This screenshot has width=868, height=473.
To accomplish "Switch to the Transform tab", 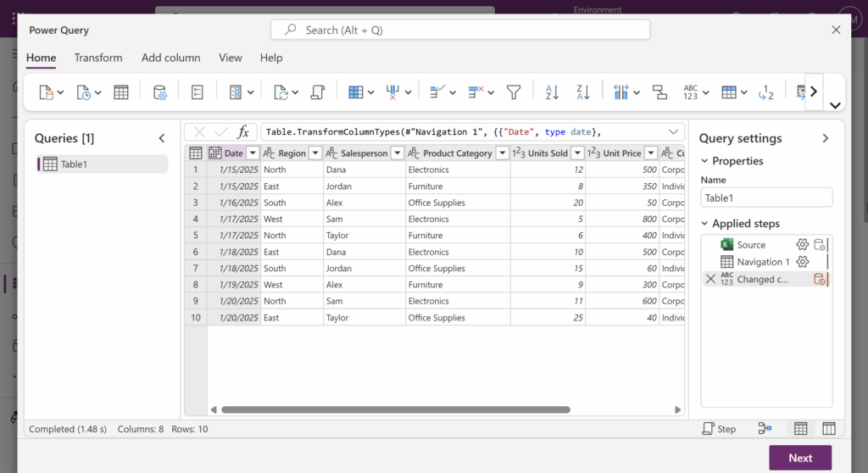I will 98,58.
